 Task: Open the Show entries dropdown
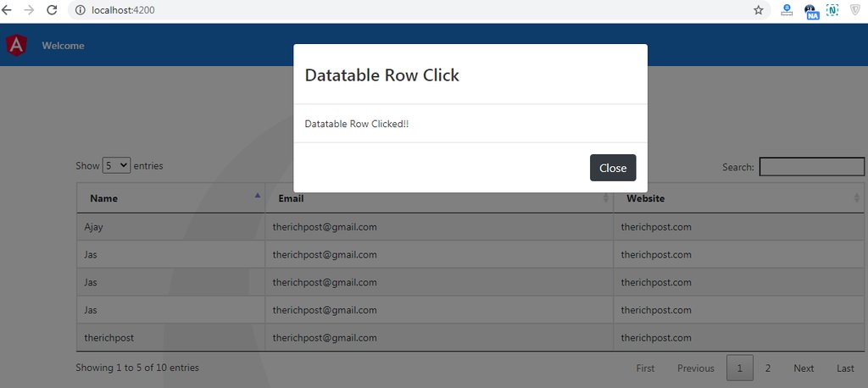(x=116, y=165)
